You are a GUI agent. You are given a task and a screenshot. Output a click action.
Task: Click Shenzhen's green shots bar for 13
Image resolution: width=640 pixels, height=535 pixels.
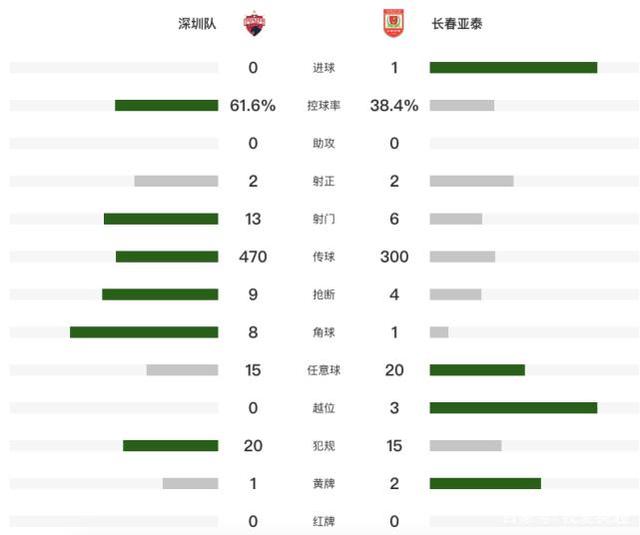161,219
